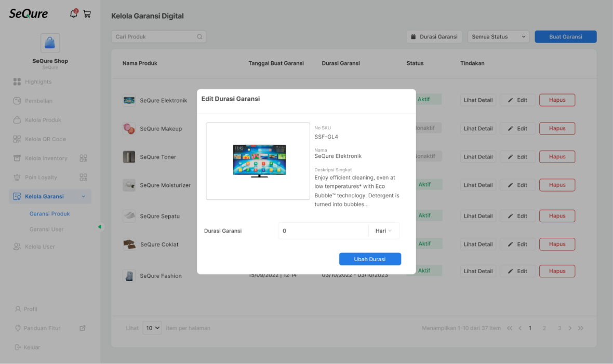The height and width of the screenshot is (364, 613).
Task: Open Kelola Produk in the sidebar
Action: pos(43,120)
